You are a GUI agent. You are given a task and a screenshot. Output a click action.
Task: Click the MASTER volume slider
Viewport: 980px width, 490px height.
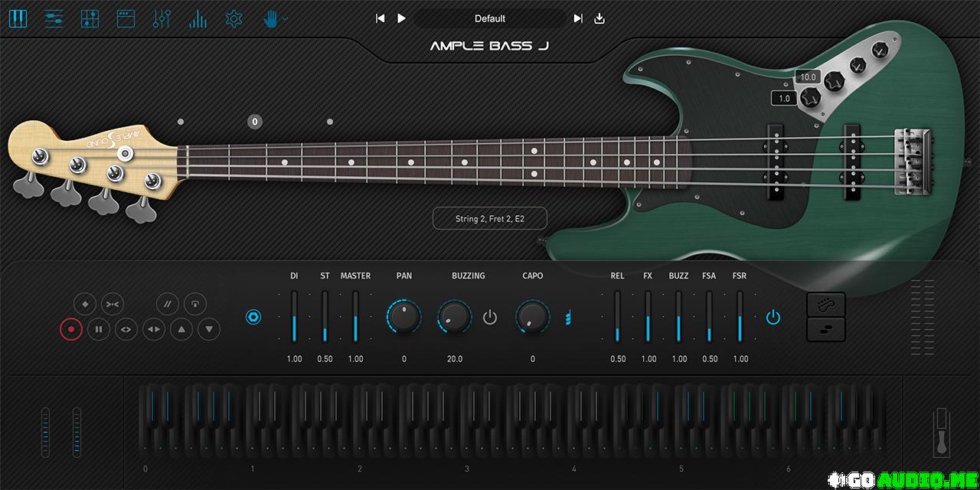[355, 317]
